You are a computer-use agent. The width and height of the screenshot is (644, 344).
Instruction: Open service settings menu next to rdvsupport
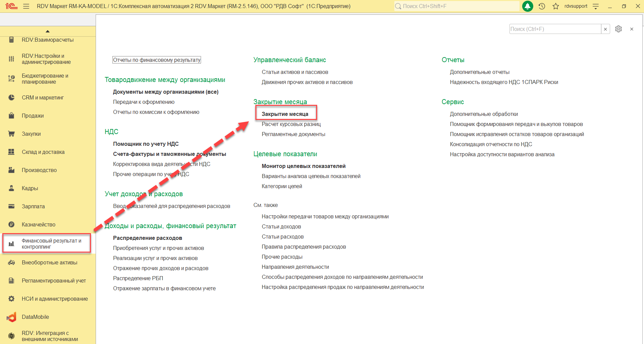tap(596, 6)
